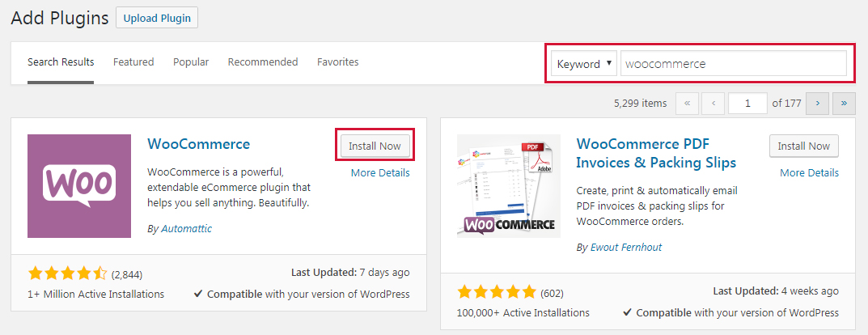Switch to the Popular tab
Viewport: 868px width, 335px height.
pyautogui.click(x=191, y=62)
